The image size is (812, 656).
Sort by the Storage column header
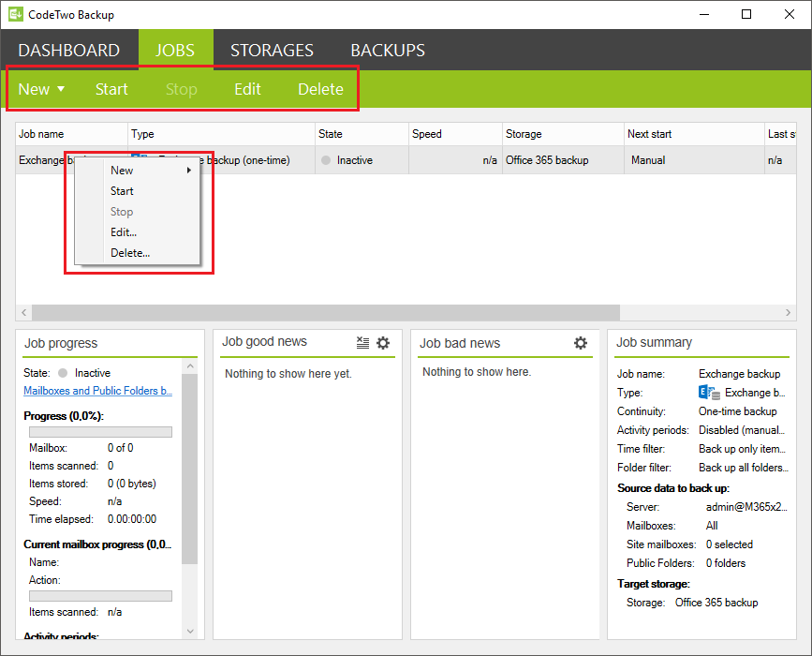click(x=564, y=134)
